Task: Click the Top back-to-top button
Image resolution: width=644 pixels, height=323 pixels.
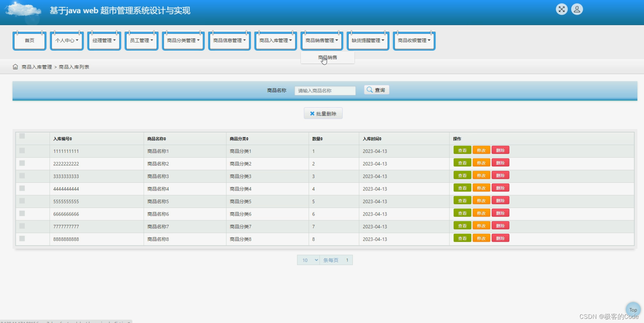Action: pos(633,310)
